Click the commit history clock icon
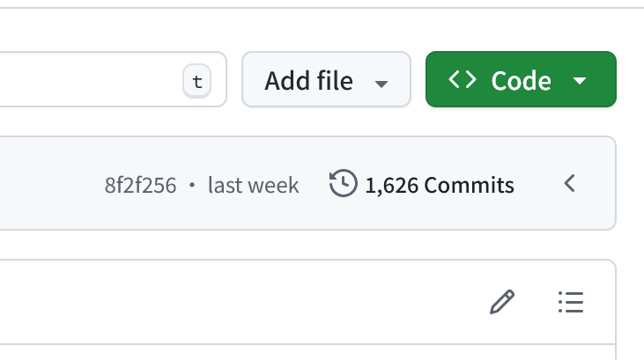This screenshot has width=644, height=360. click(x=344, y=183)
